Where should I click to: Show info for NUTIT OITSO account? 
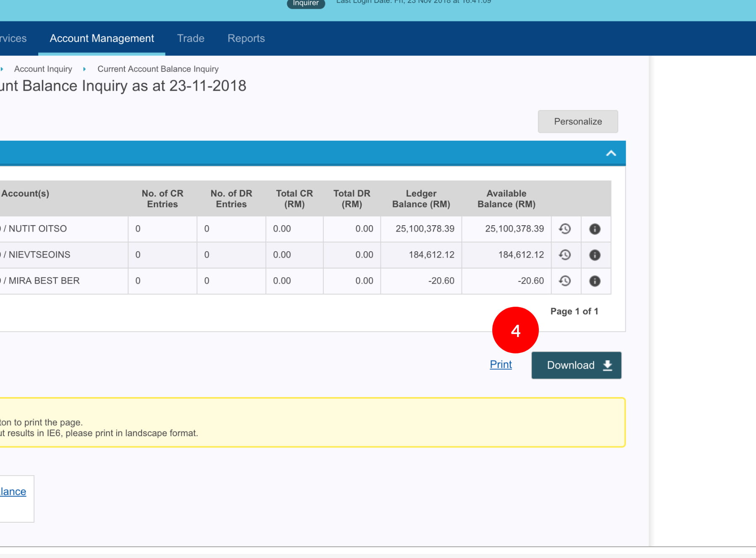(x=595, y=229)
